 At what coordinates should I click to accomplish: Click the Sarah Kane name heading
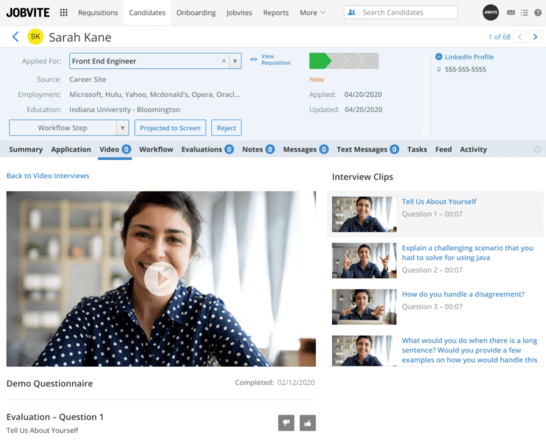[80, 37]
